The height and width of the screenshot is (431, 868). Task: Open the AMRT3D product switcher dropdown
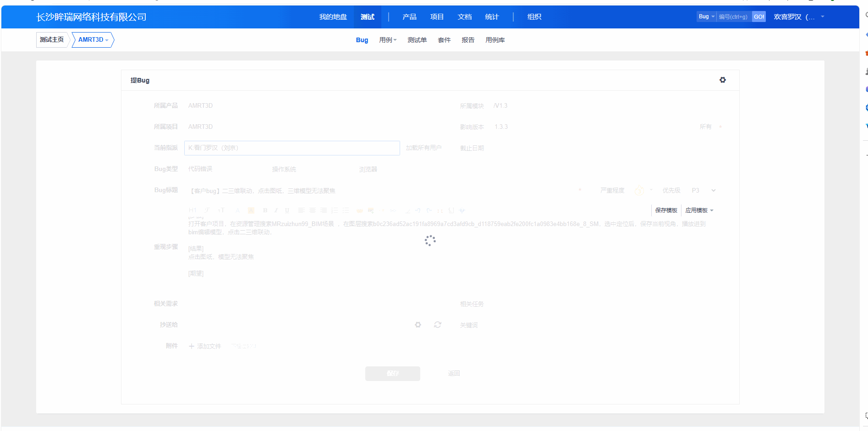pos(93,40)
